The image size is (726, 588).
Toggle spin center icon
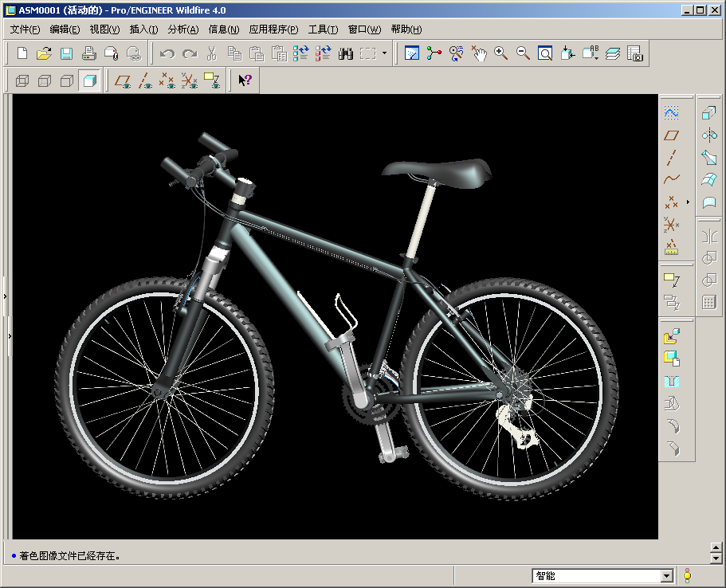pos(434,53)
